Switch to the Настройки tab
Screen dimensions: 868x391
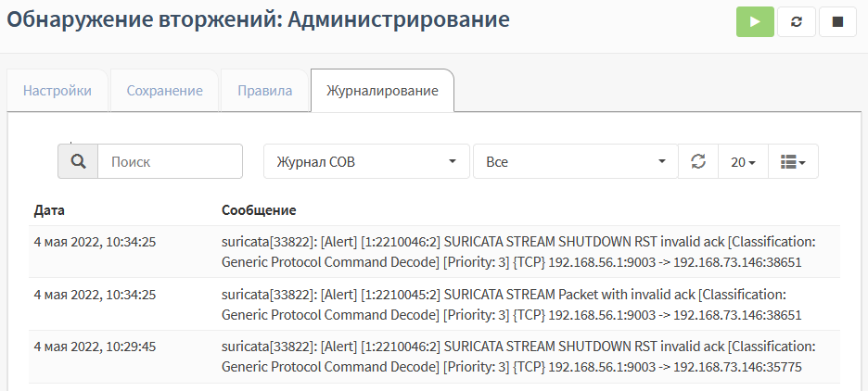point(57,91)
